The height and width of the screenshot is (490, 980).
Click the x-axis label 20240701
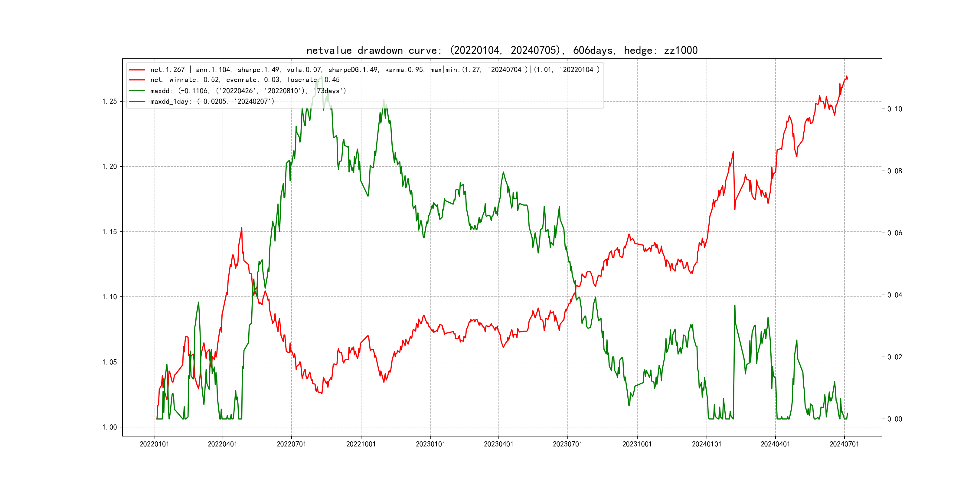pyautogui.click(x=844, y=444)
